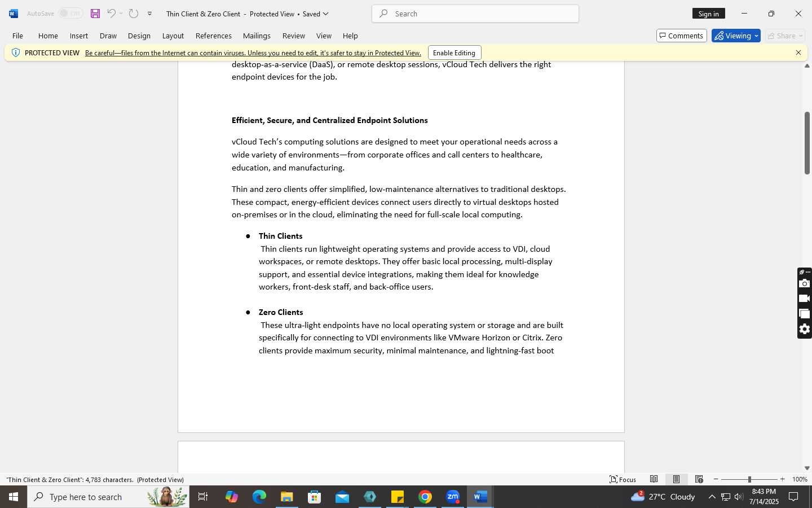
Task: Open Mail app from taskbar
Action: pyautogui.click(x=342, y=497)
